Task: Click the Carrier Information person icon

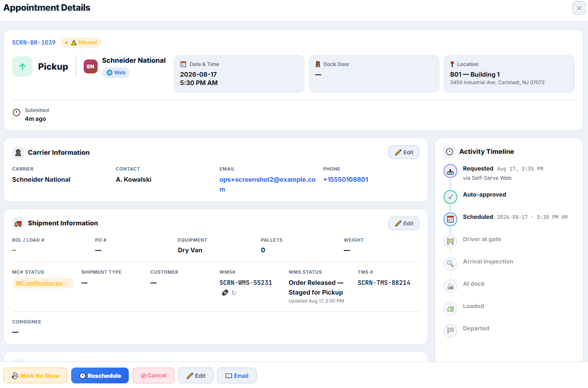Action: pos(18,152)
